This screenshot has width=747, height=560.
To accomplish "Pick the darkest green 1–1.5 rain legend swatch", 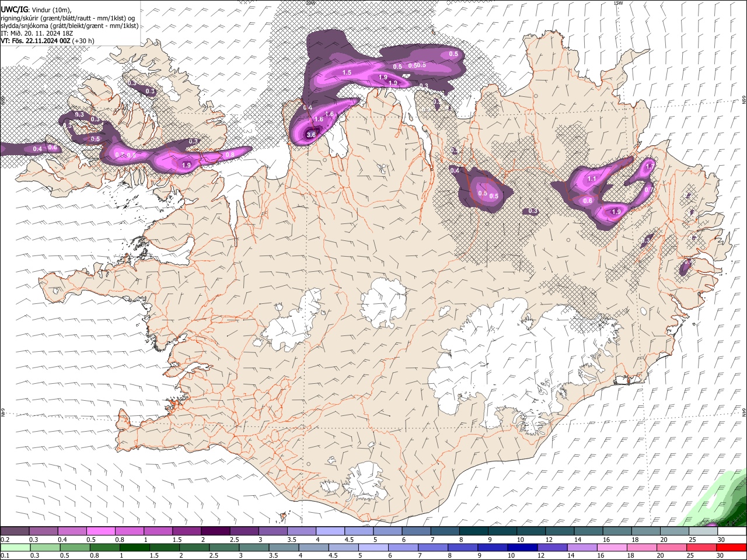I will coord(134,547).
